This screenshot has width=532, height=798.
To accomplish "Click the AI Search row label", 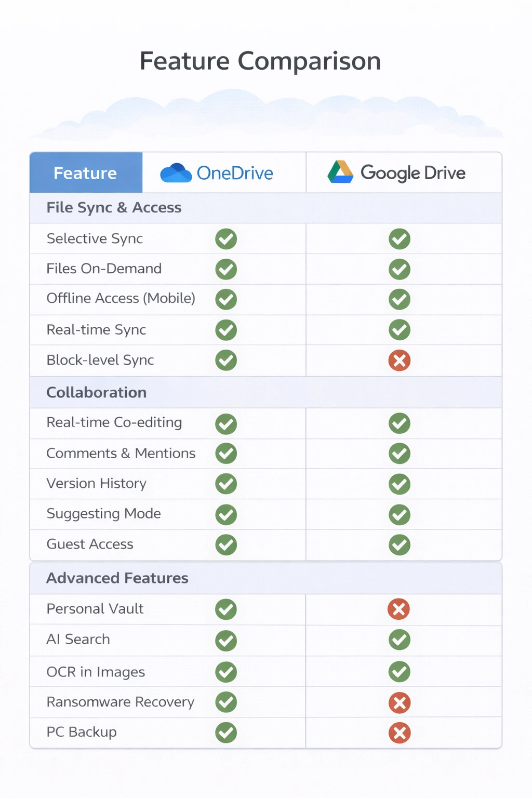I will click(78, 640).
